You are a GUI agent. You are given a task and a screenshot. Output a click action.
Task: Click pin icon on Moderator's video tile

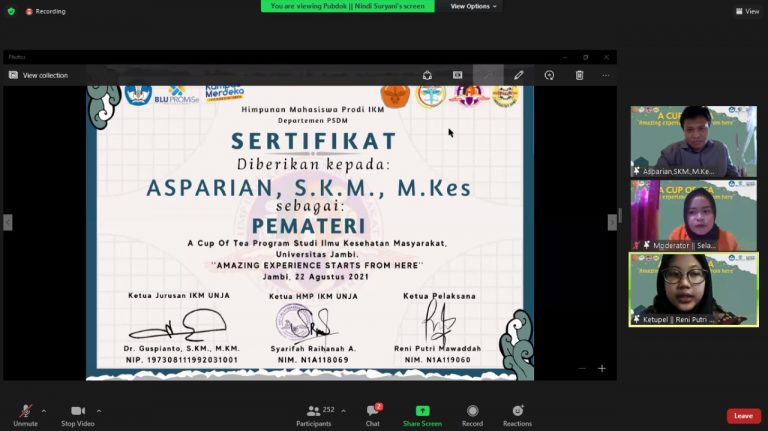click(647, 245)
